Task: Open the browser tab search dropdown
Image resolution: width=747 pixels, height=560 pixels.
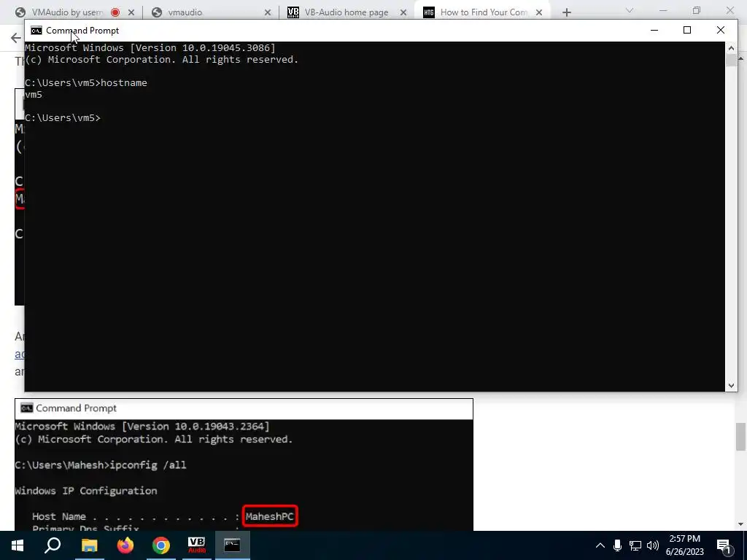Action: [630, 10]
